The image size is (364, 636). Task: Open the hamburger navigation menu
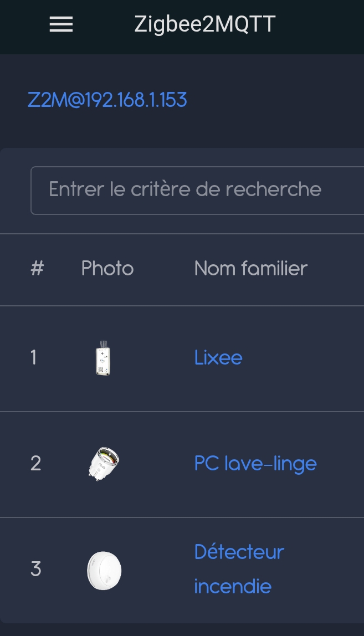[61, 24]
